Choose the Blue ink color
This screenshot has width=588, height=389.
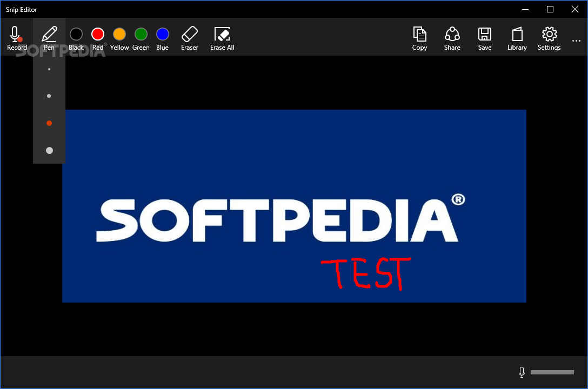coord(162,38)
